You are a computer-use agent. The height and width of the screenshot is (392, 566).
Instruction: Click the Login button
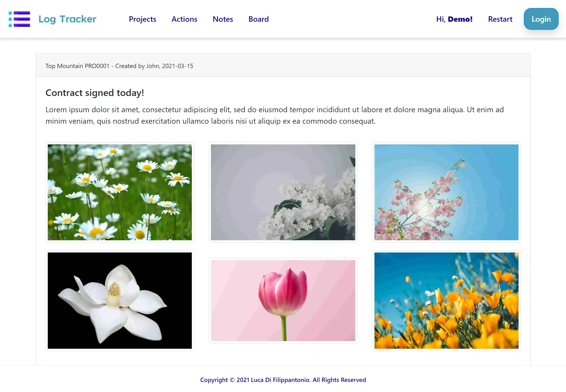tap(541, 19)
